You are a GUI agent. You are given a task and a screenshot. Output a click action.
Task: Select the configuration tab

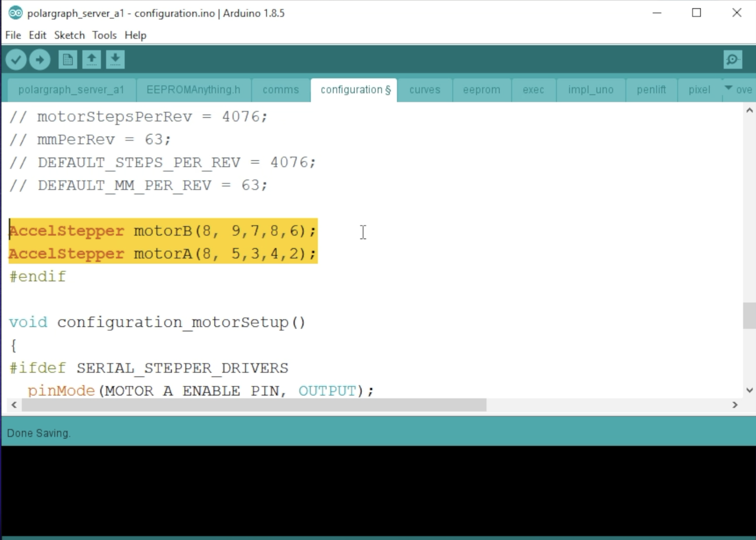[354, 90]
